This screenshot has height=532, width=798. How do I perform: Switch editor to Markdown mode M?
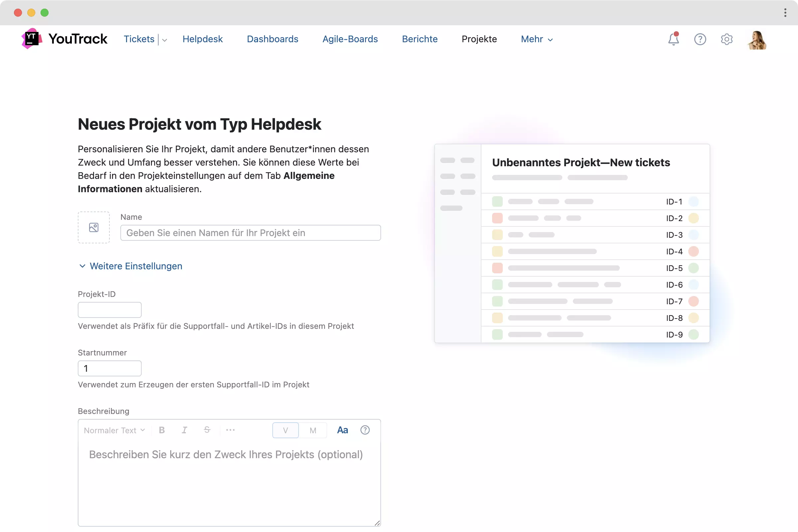313,430
